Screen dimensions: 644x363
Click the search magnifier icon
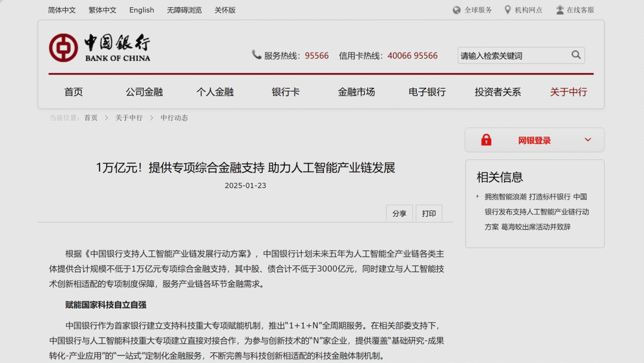[576, 55]
